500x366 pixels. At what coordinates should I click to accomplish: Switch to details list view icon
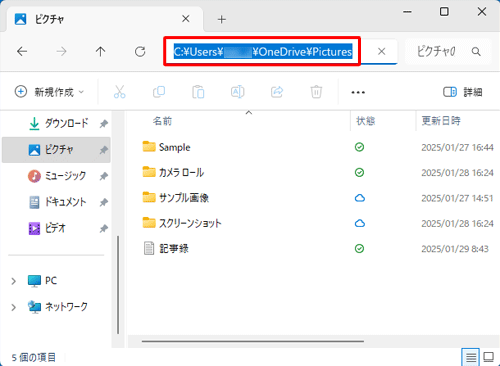click(x=471, y=358)
